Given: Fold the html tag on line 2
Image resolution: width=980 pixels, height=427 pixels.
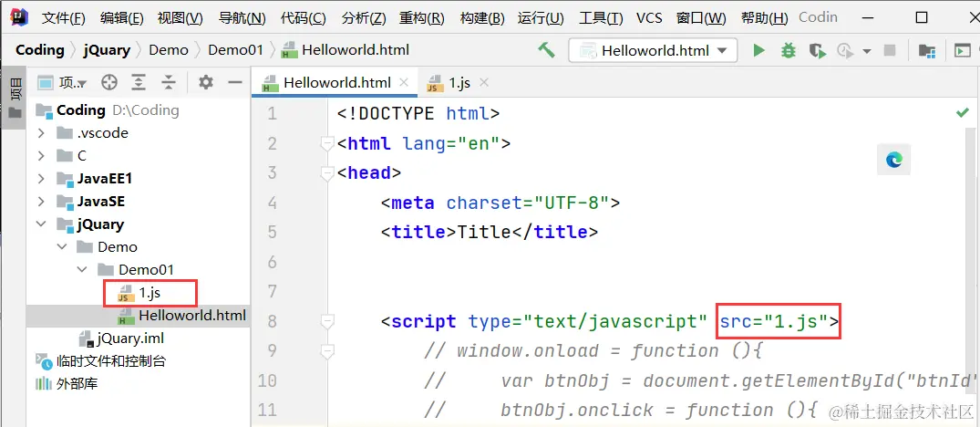Looking at the screenshot, I should (326, 144).
